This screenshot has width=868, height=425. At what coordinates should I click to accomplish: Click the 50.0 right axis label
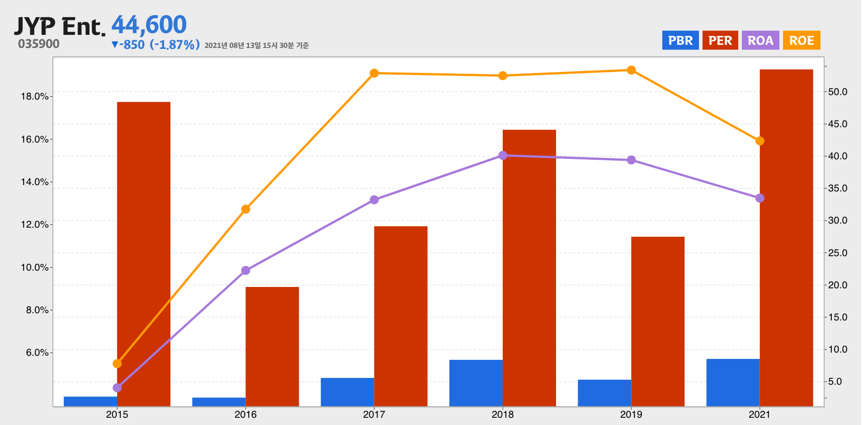[838, 92]
